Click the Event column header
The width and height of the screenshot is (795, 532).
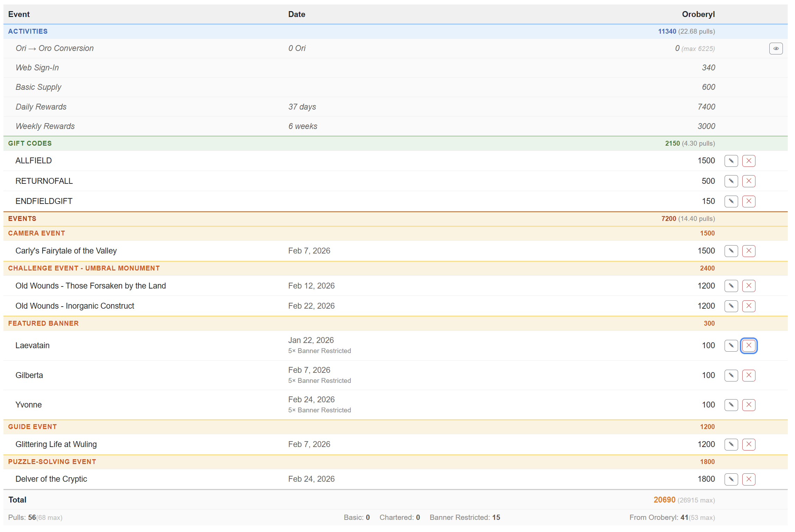click(19, 14)
